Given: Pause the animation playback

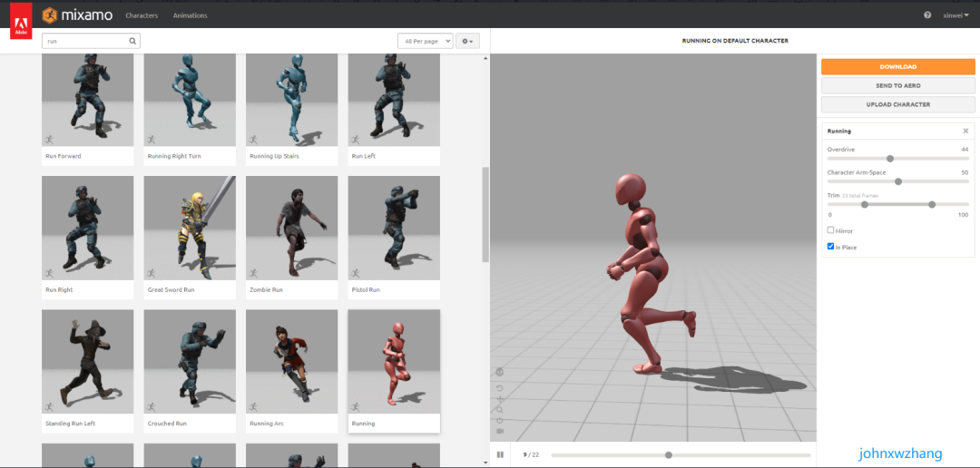Looking at the screenshot, I should (500, 455).
